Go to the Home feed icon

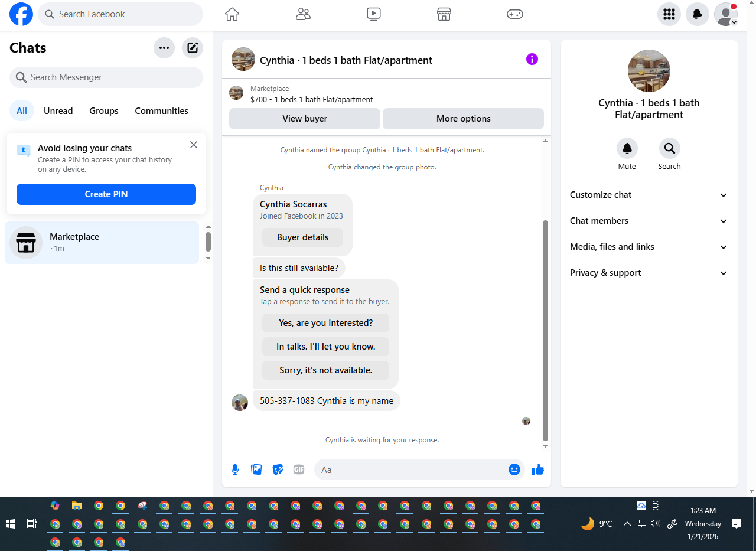(232, 14)
